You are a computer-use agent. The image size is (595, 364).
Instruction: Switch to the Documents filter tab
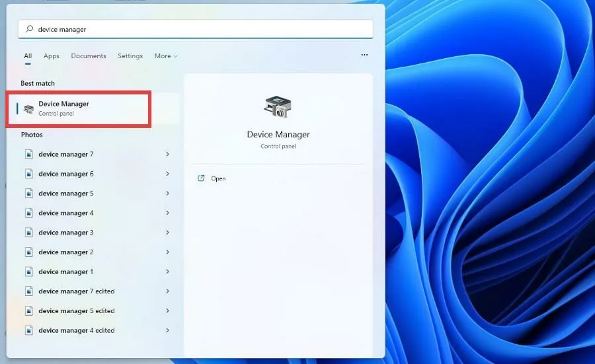(89, 56)
